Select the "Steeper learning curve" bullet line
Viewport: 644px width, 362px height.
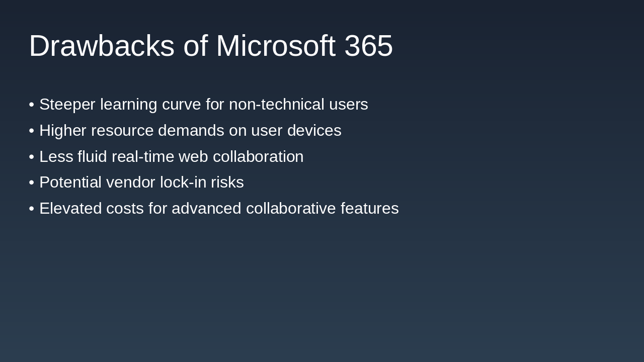(x=203, y=105)
